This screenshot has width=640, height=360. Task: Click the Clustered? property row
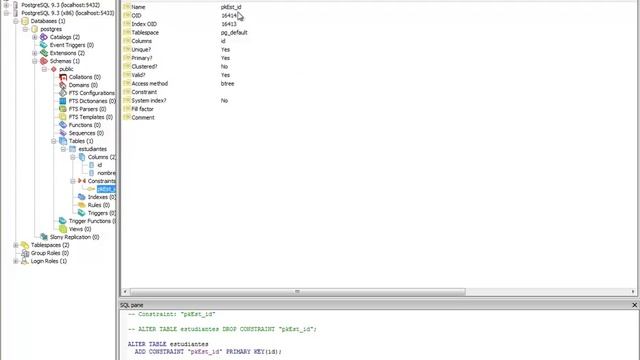click(380, 67)
